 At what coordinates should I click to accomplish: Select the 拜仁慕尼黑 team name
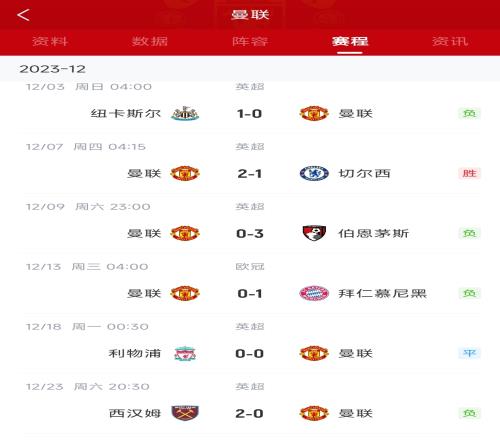pyautogui.click(x=382, y=293)
